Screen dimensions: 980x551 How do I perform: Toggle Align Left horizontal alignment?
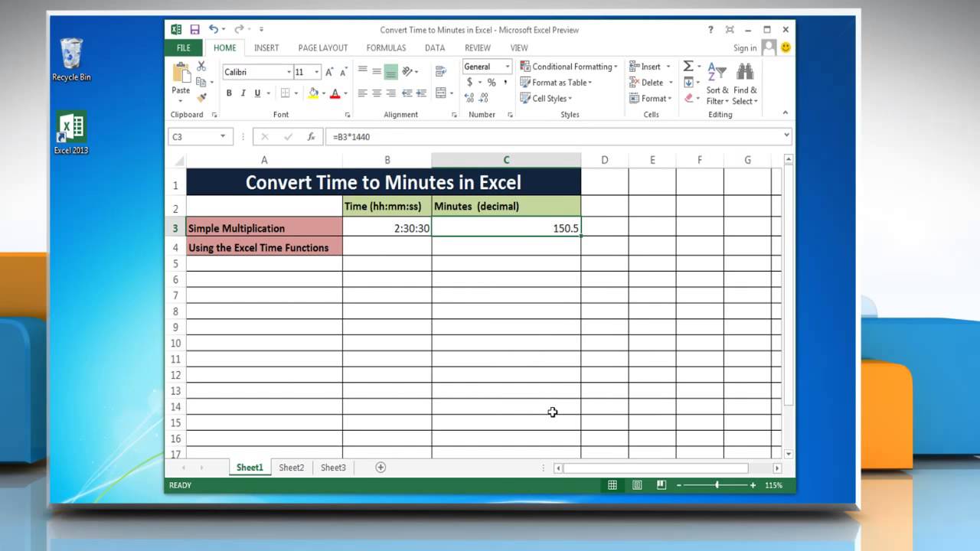pyautogui.click(x=362, y=93)
